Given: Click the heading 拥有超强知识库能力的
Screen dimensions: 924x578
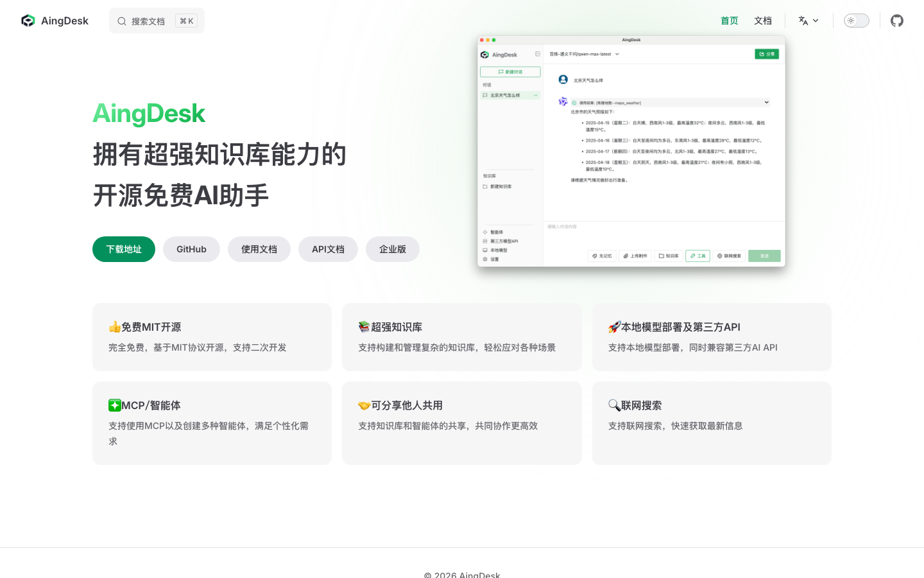Looking at the screenshot, I should point(219,155).
